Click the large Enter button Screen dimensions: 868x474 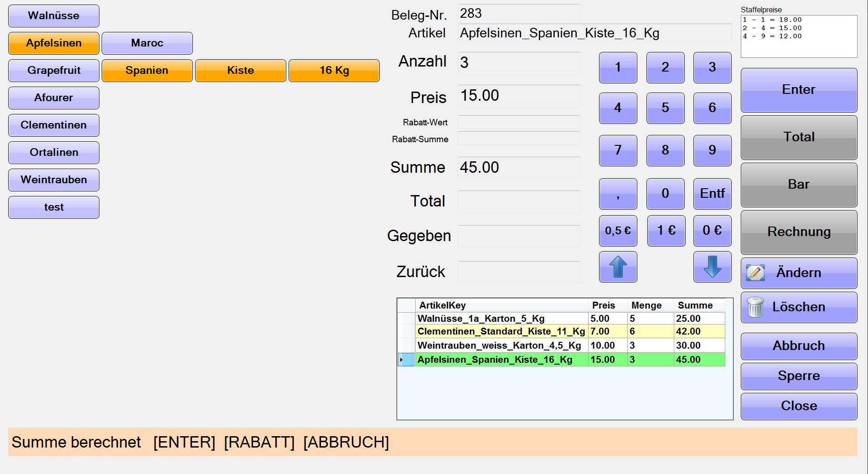(799, 90)
